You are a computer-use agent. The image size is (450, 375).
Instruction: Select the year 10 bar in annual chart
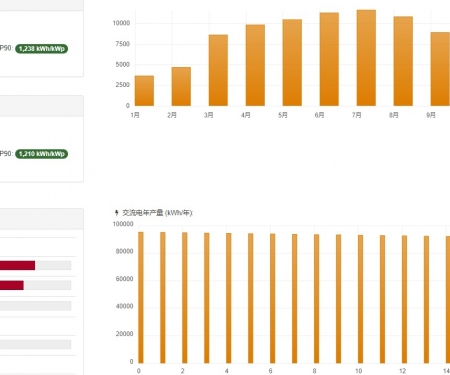tap(361, 299)
